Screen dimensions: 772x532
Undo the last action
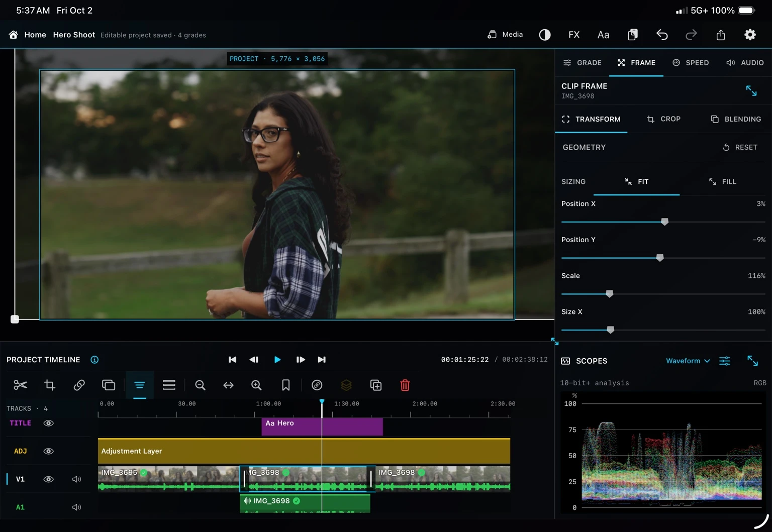click(662, 35)
